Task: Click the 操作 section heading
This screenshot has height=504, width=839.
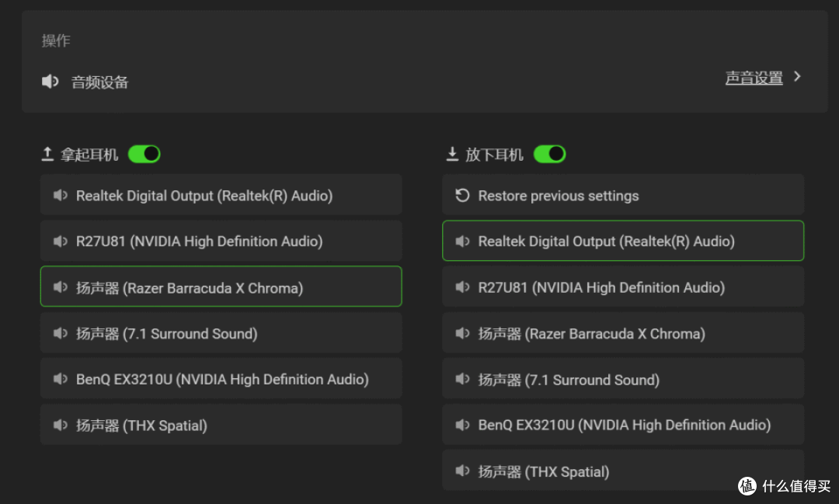Action: tap(56, 40)
